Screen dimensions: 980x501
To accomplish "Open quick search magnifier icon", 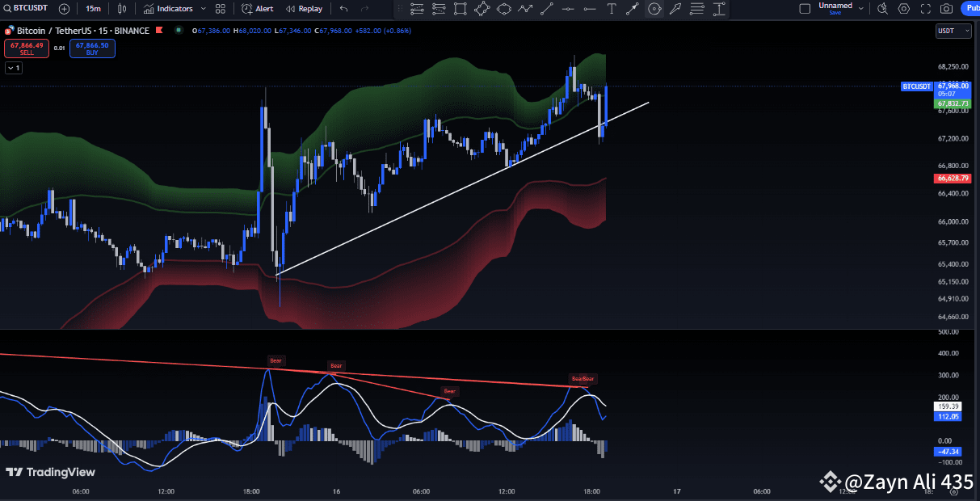I will [x=882, y=9].
